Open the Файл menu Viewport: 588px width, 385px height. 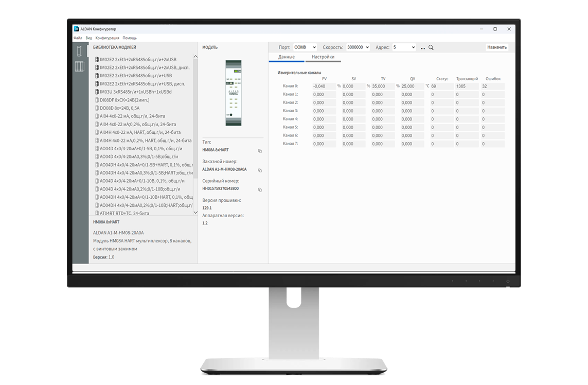coord(78,38)
